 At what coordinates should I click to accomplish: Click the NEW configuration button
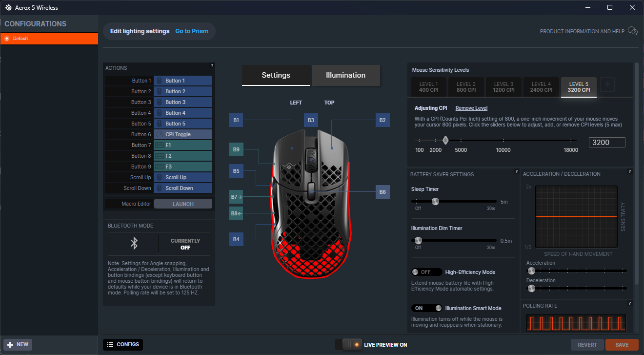pos(18,344)
